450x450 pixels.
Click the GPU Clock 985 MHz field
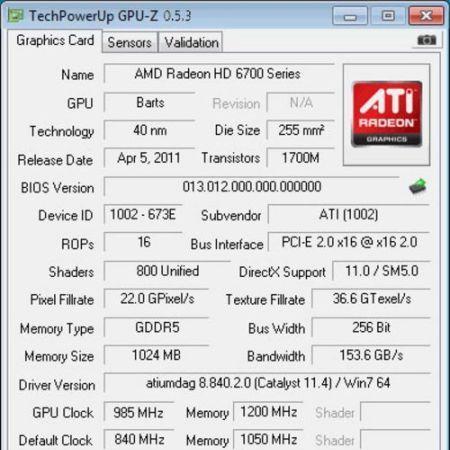139,412
